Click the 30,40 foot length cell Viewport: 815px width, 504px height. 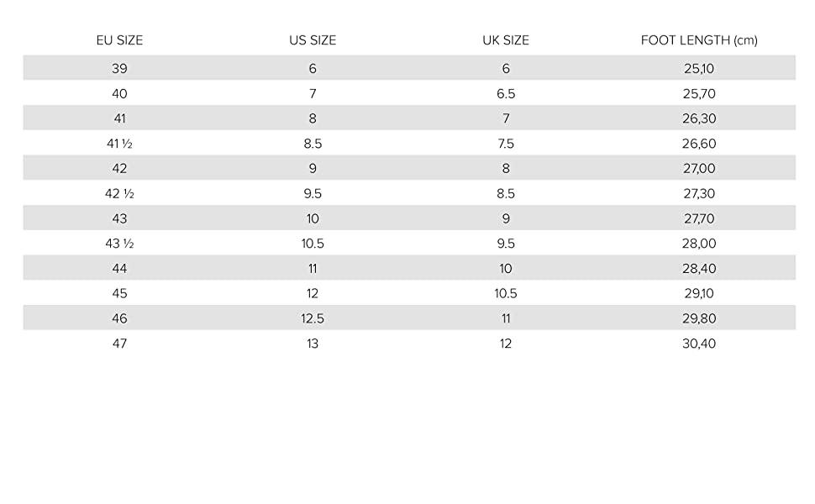(699, 344)
